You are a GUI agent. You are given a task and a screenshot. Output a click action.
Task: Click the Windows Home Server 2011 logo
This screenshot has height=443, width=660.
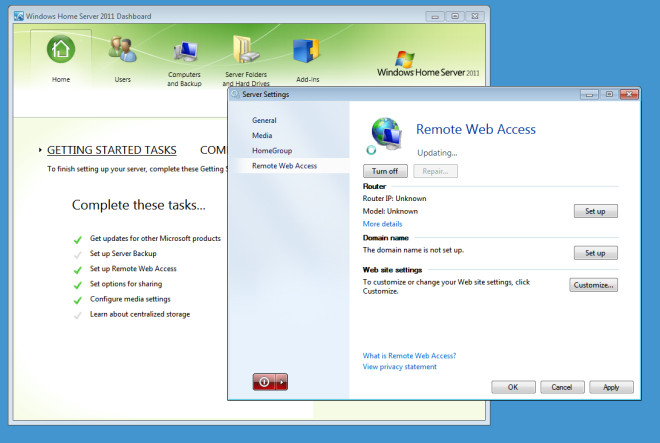pos(428,64)
